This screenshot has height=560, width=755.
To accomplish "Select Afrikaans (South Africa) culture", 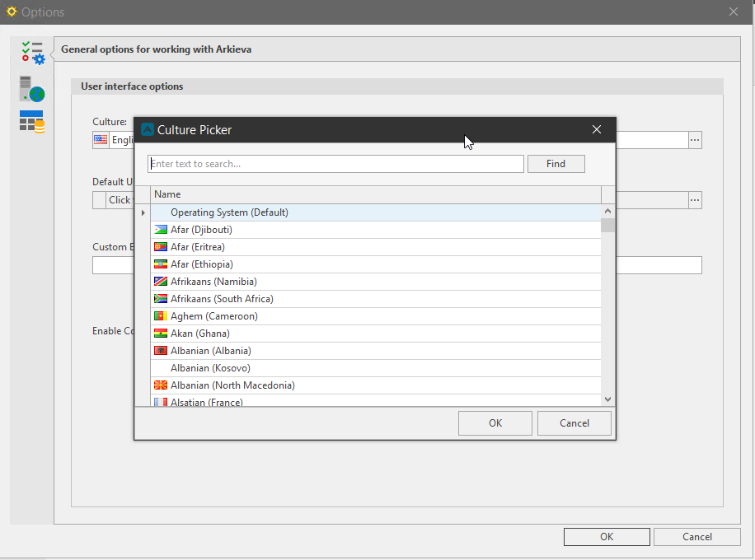I will [x=376, y=299].
